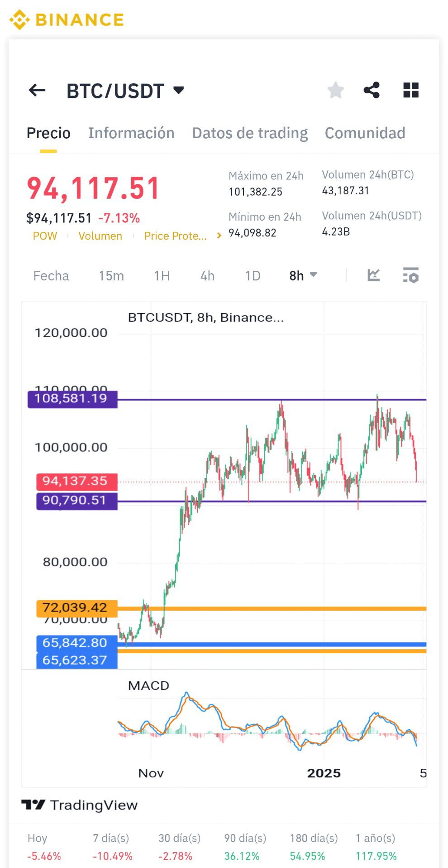
Task: Open chart settings icon
Action: [x=410, y=275]
